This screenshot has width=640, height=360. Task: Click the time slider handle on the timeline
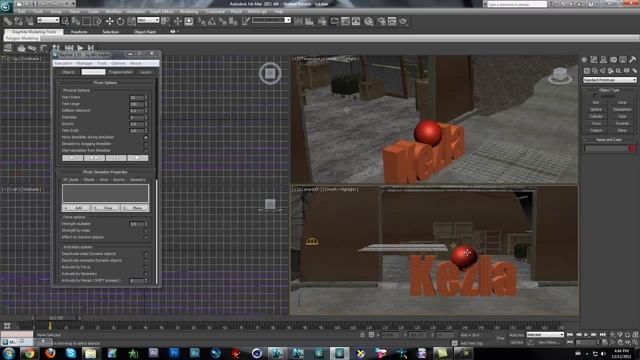[x=56, y=318]
